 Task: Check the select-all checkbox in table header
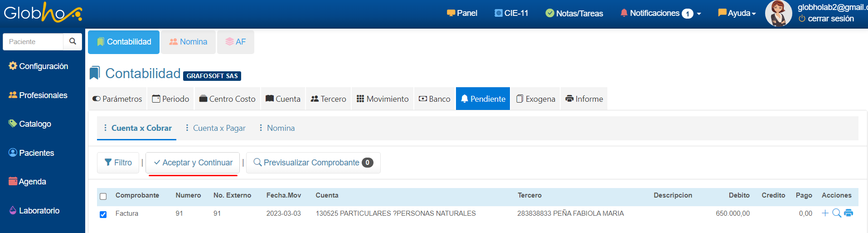coord(103,196)
